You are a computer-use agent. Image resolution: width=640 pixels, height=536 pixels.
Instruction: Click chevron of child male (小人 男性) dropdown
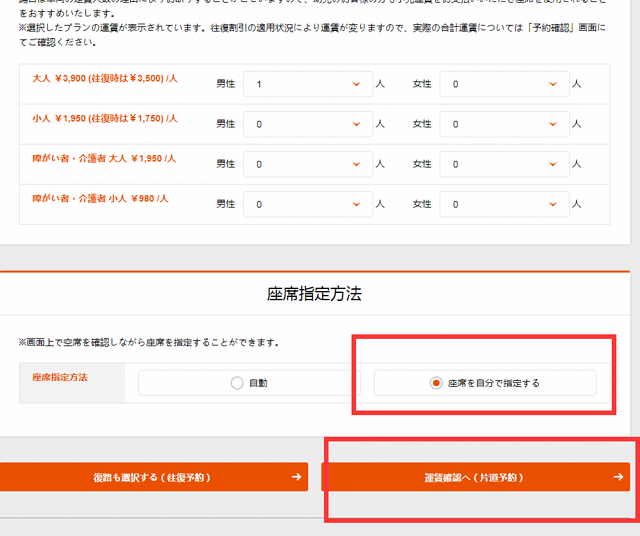(x=355, y=125)
